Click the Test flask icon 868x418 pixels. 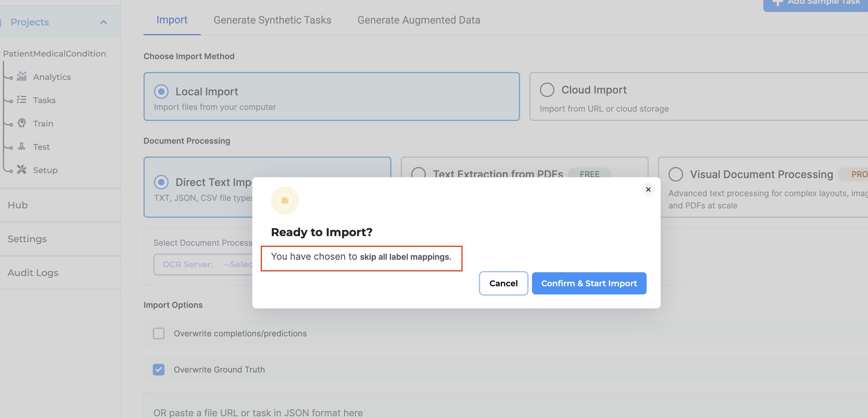[22, 146]
